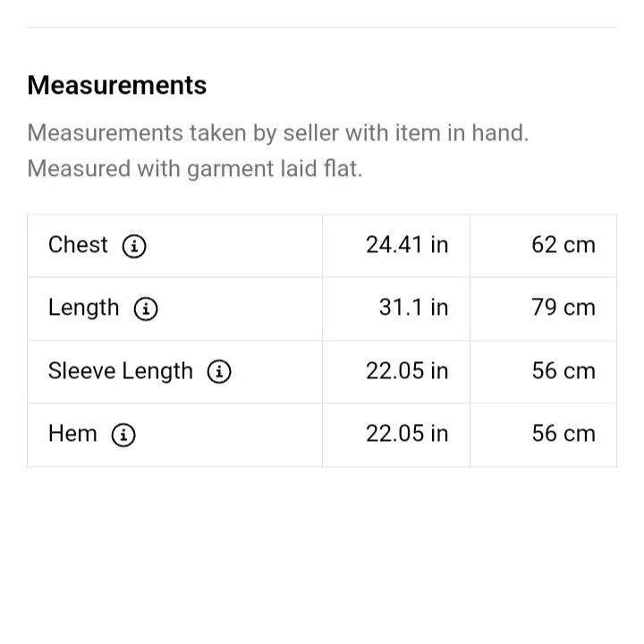This screenshot has height=644, width=644.
Task: Click the "taken by seller" description line
Action: tap(278, 133)
